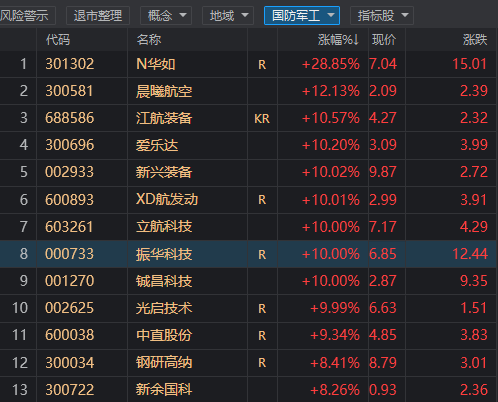
Task: Click the 4.29 change value of 立航科技
Action: tap(474, 227)
